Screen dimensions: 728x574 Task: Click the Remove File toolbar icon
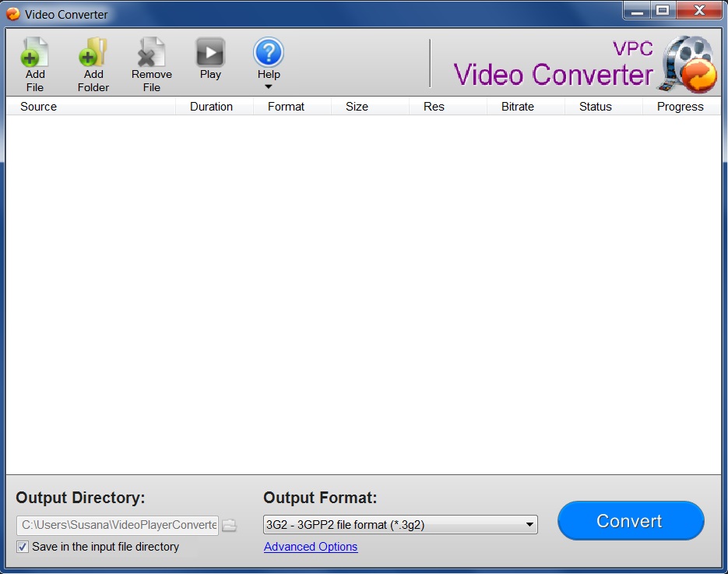[x=151, y=52]
